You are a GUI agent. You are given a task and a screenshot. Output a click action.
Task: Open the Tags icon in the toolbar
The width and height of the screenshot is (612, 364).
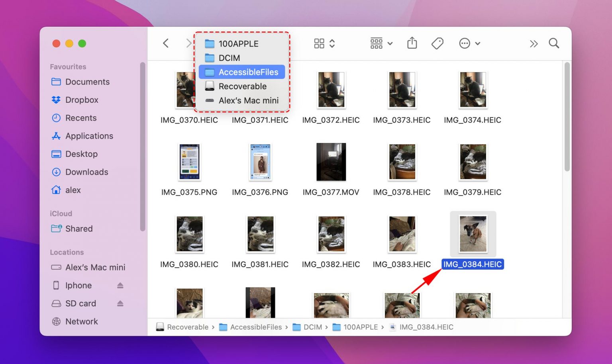437,43
